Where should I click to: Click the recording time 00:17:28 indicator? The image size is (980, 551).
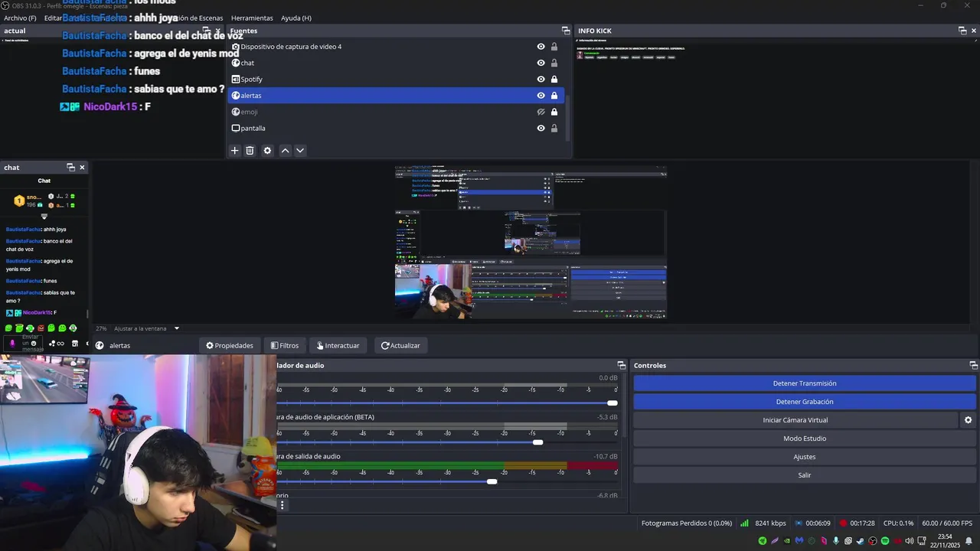(x=857, y=523)
